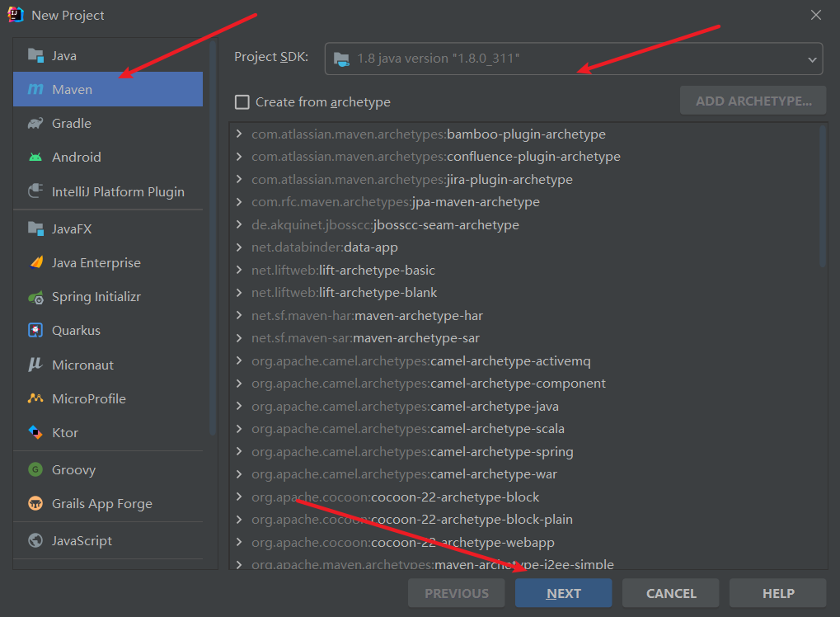The image size is (840, 617).
Task: Pick the Ktor icon
Action: click(35, 432)
